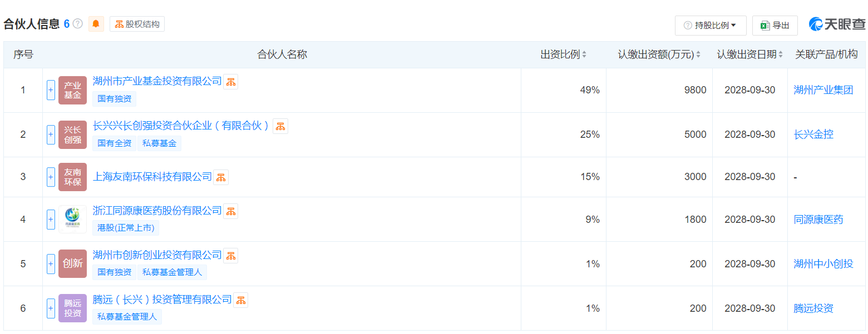The height and width of the screenshot is (334, 868).
Task: Click structure icon beside 长兴兴长创强投资合伙企业
Action: tap(280, 126)
